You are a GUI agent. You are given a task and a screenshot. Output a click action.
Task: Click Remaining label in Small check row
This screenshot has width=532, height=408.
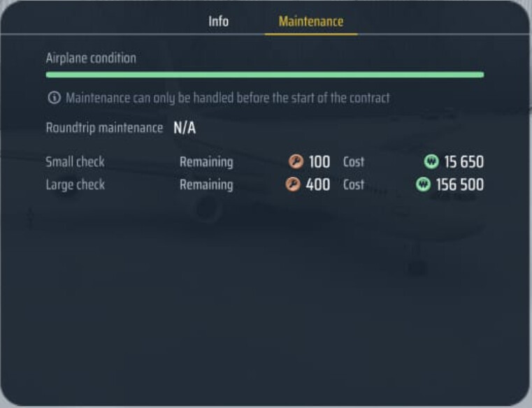[206, 162]
